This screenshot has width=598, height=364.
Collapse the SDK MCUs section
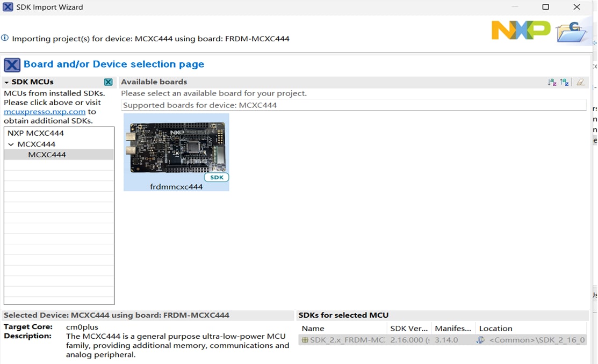click(x=6, y=82)
